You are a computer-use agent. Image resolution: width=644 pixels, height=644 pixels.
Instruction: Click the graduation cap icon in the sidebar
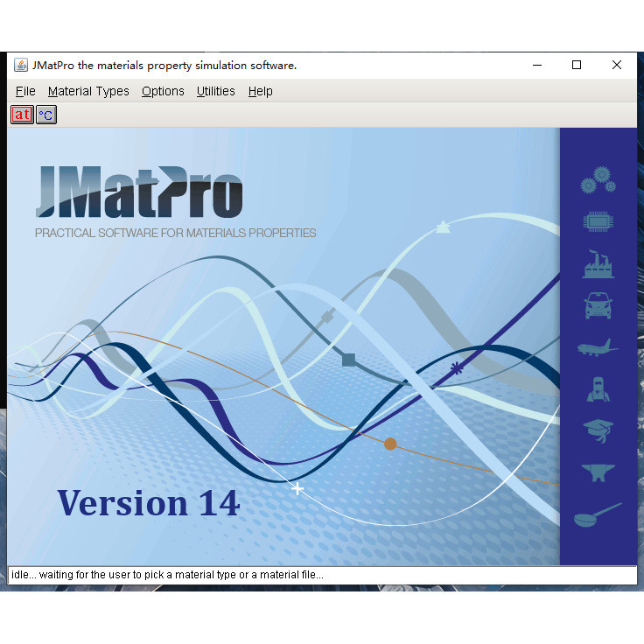point(598,430)
